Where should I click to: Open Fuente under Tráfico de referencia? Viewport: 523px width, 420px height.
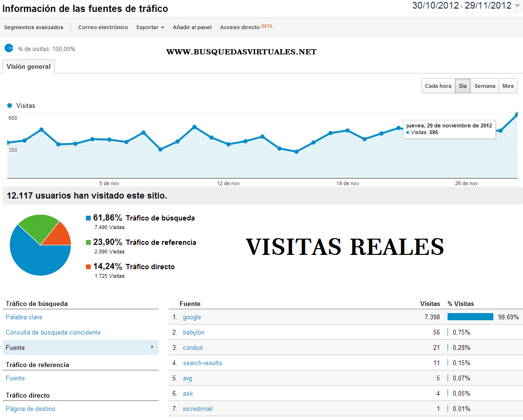(15, 378)
